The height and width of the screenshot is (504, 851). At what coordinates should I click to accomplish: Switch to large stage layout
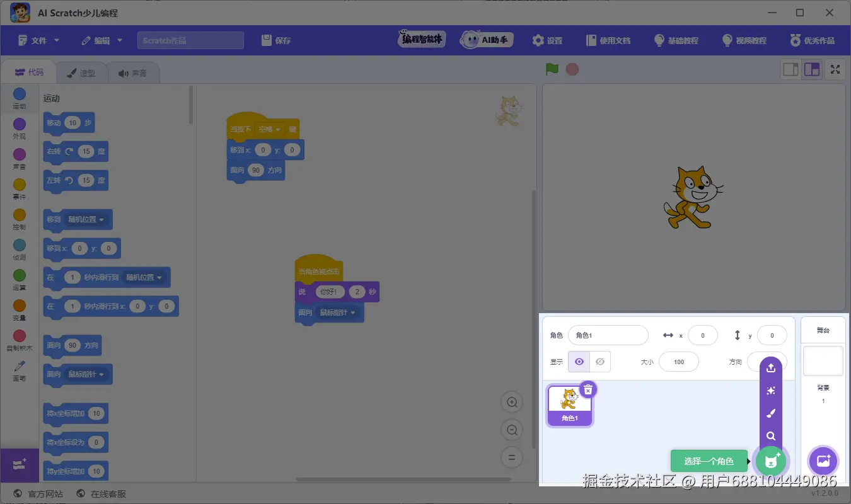tap(812, 69)
